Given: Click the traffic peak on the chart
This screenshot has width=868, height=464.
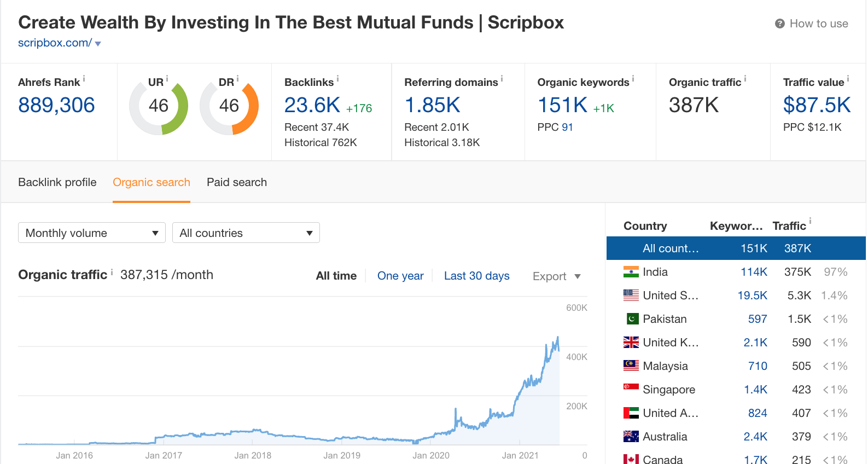Looking at the screenshot, I should (557, 338).
